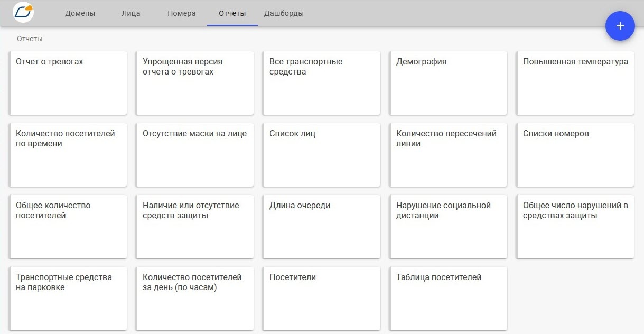644x334 pixels.
Task: Click the blue plus add button
Action: pyautogui.click(x=620, y=26)
